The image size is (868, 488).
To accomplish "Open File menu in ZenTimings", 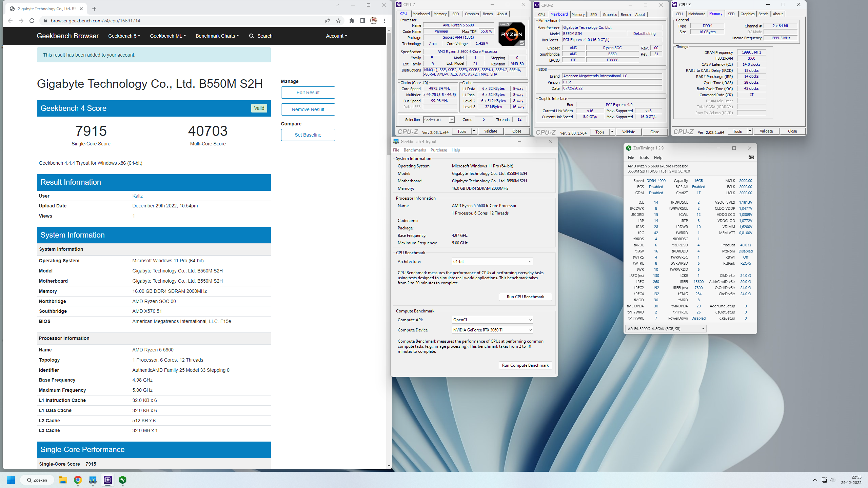I will [631, 158].
